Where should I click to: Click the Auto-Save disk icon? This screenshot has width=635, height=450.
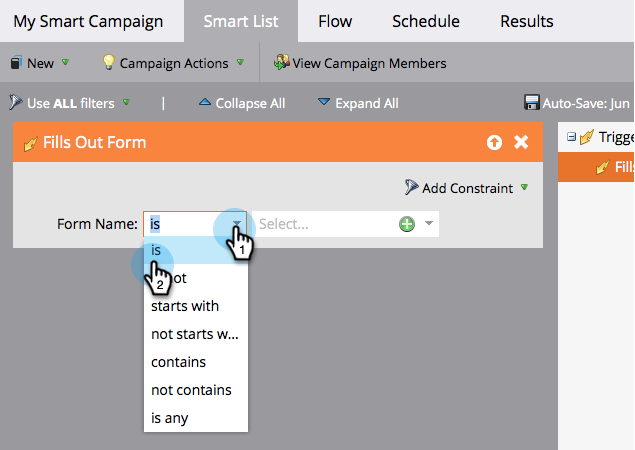click(531, 103)
